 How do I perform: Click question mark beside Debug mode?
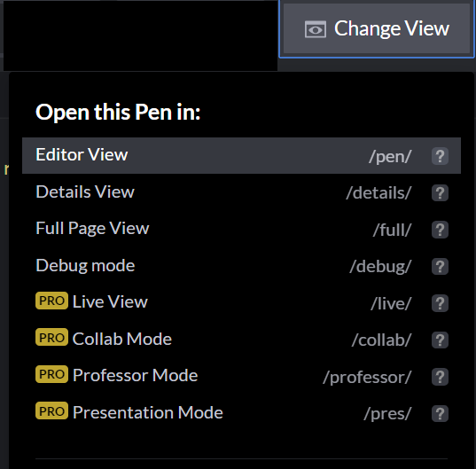[440, 267]
